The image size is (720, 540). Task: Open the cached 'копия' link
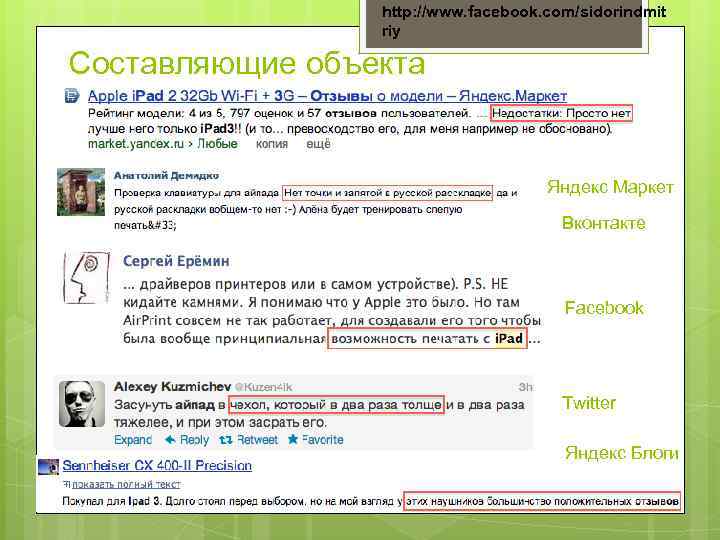pos(272,144)
